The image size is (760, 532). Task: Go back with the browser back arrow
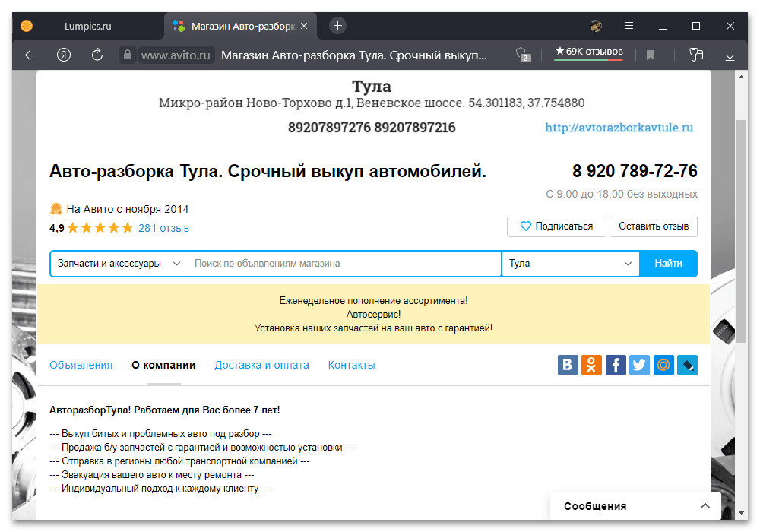(30, 55)
